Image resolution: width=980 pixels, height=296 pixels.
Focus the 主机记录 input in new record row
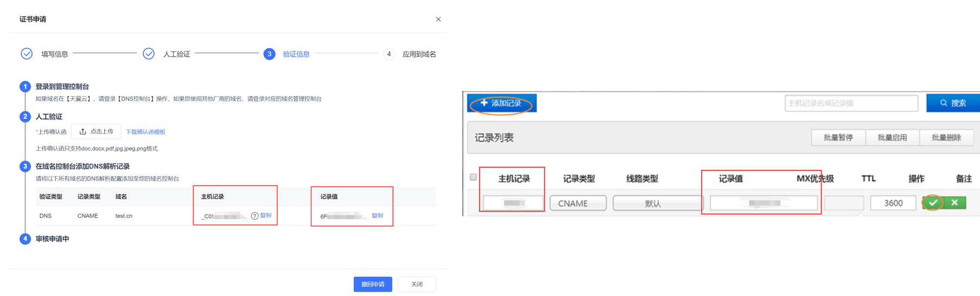(513, 203)
